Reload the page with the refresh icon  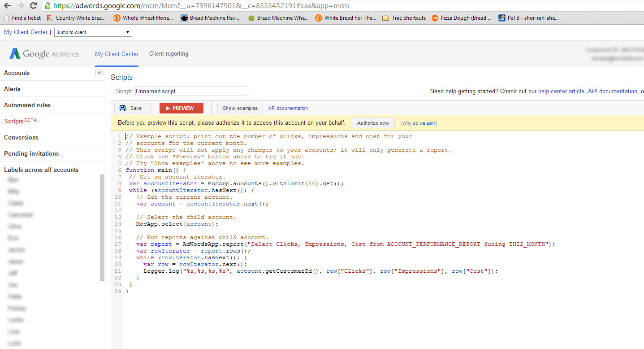(x=33, y=6)
